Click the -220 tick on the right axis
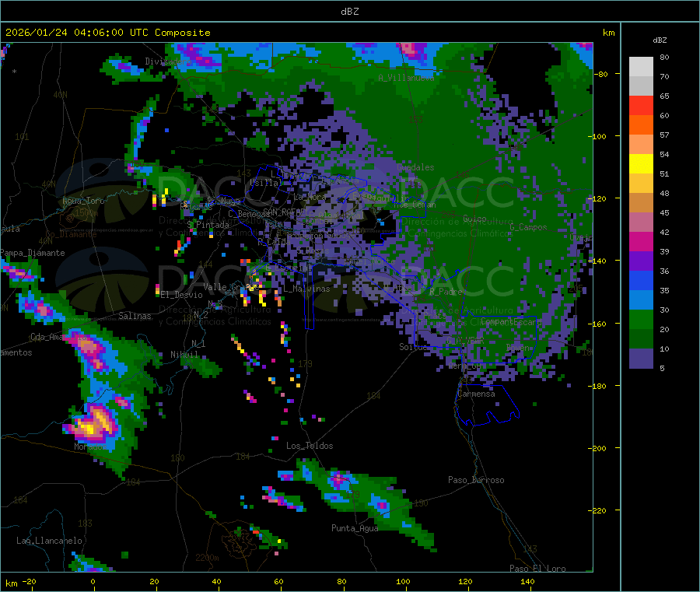Screen dimensions: 700x592 598,510
